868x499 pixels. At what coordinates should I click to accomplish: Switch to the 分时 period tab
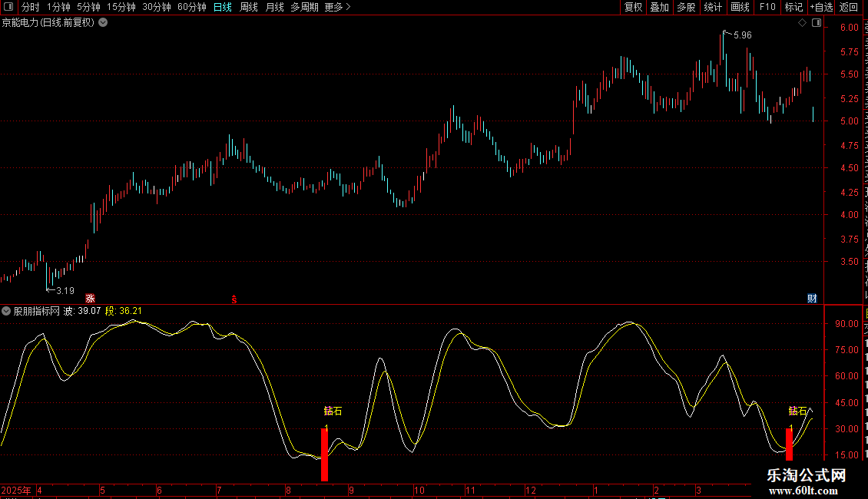pos(31,7)
